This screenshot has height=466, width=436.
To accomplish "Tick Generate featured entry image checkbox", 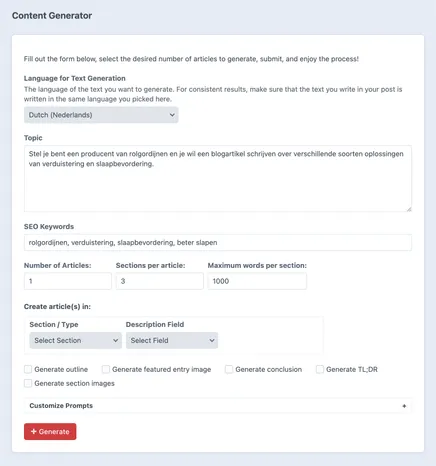I will point(106,369).
